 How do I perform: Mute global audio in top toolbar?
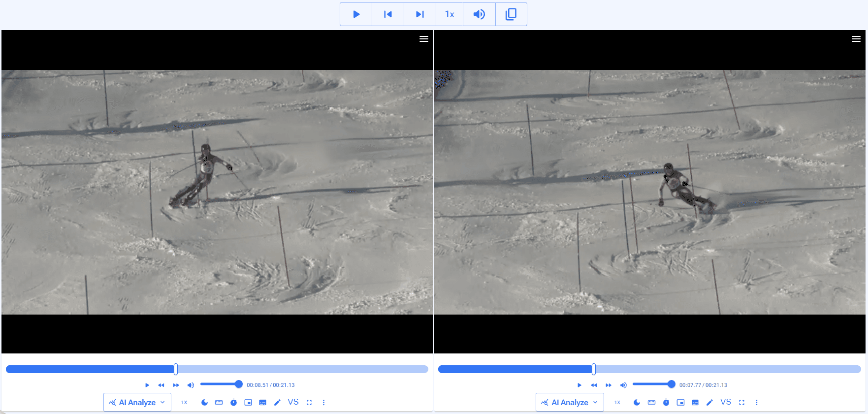[x=479, y=14]
